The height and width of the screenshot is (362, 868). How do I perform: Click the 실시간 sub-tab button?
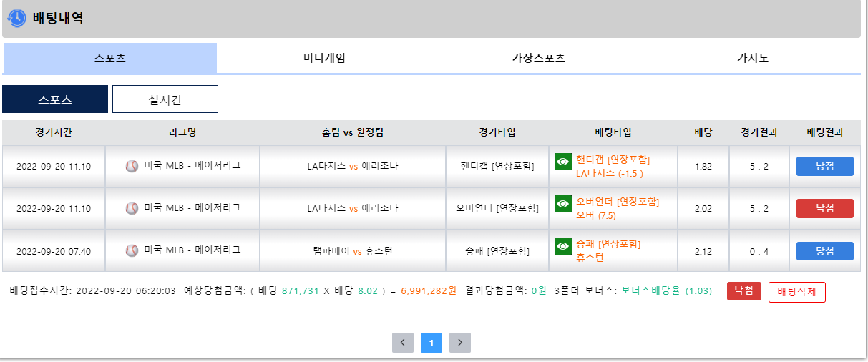(165, 99)
